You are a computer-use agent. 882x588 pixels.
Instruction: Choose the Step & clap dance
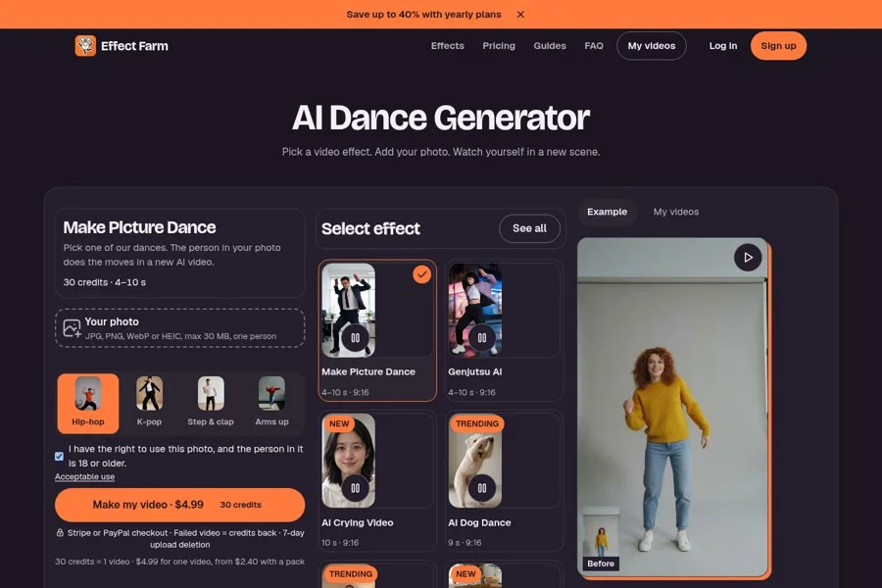[x=211, y=403]
